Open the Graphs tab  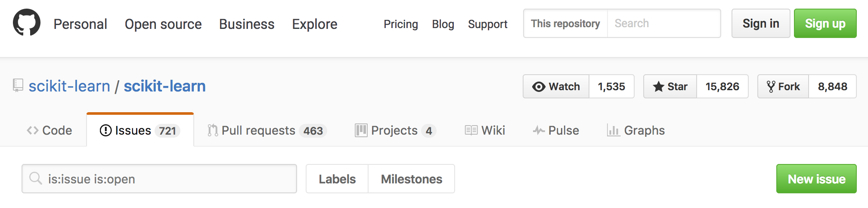click(636, 130)
